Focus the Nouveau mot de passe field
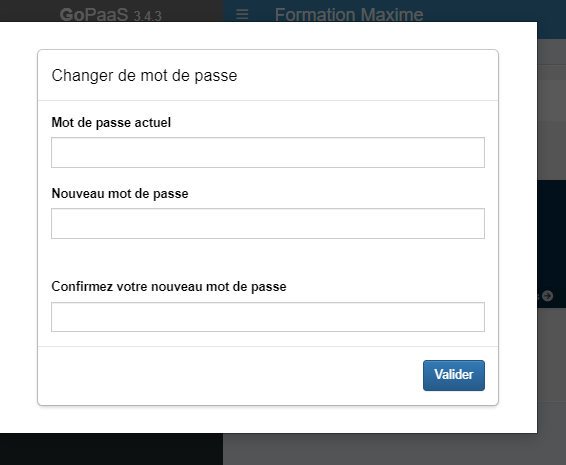The width and height of the screenshot is (566, 465). (268, 223)
